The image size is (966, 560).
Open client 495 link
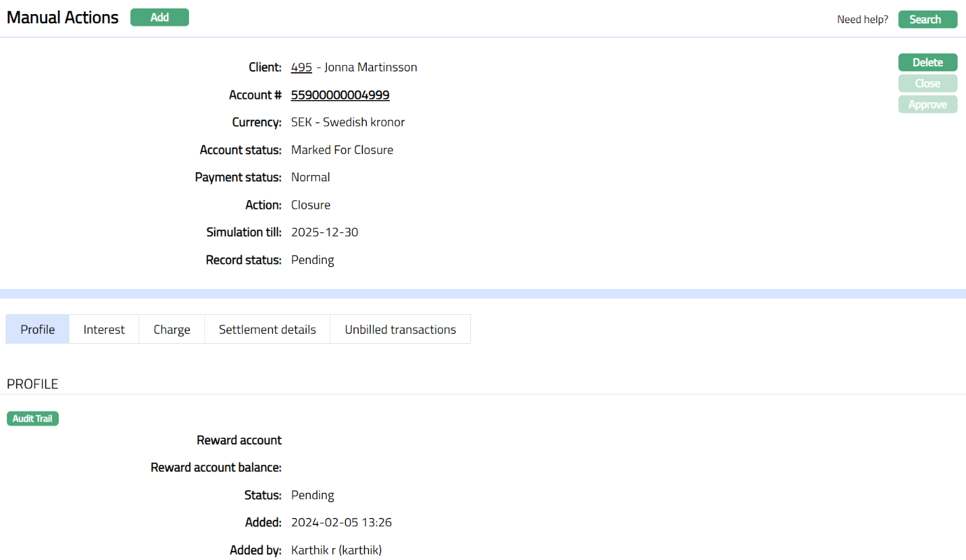(x=301, y=67)
